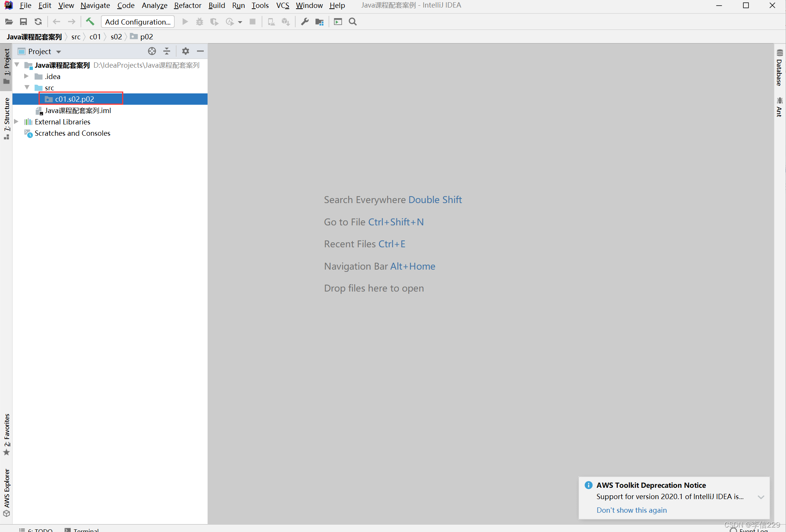Click Locate Opened File crosshair icon
The width and height of the screenshot is (786, 532).
coord(152,51)
